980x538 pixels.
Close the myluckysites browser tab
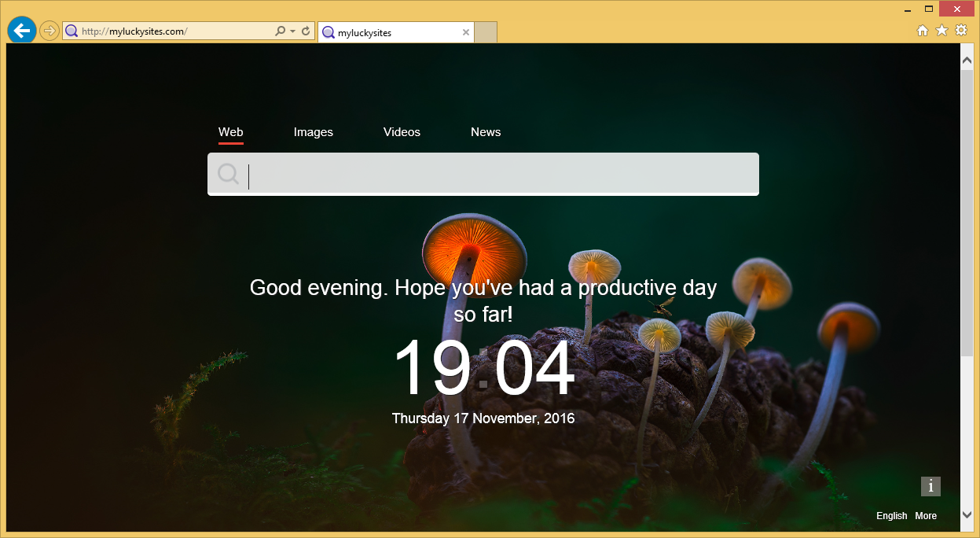[465, 32]
